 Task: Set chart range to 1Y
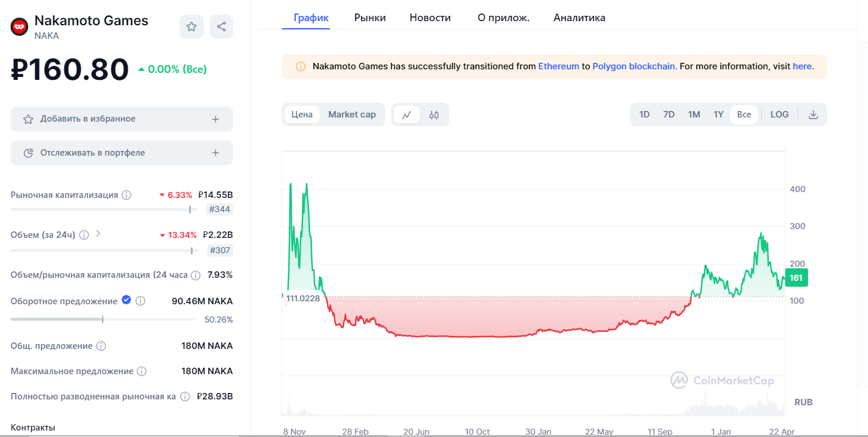pyautogui.click(x=718, y=115)
